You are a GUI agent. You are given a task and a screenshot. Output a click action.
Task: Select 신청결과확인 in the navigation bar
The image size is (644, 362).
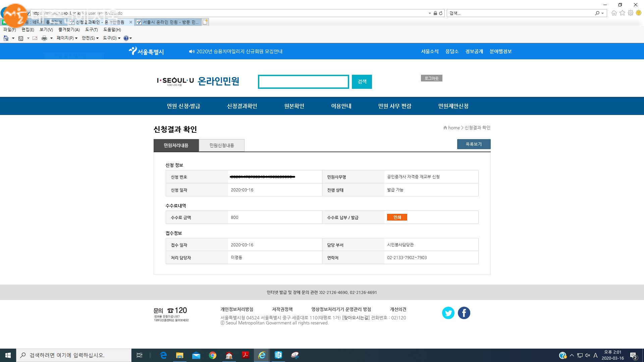point(242,106)
